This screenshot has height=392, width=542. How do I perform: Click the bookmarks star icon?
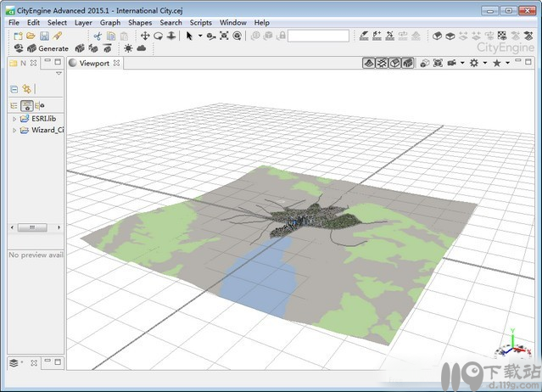pos(497,63)
